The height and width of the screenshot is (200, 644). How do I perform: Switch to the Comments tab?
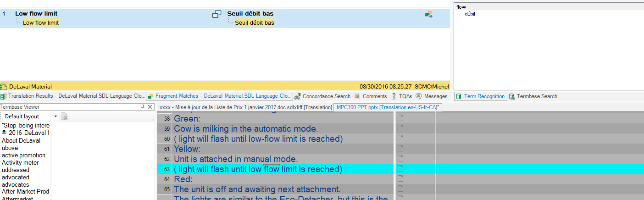(371, 96)
